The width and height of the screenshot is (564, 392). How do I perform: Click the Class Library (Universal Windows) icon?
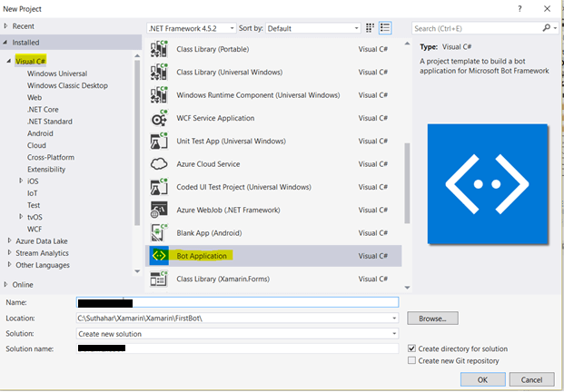tap(159, 72)
